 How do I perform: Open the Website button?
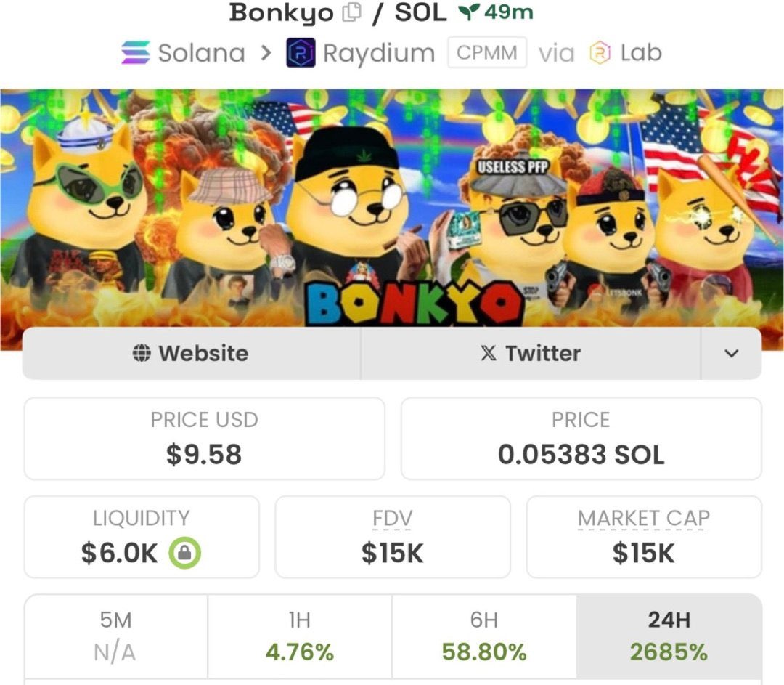pyautogui.click(x=191, y=353)
